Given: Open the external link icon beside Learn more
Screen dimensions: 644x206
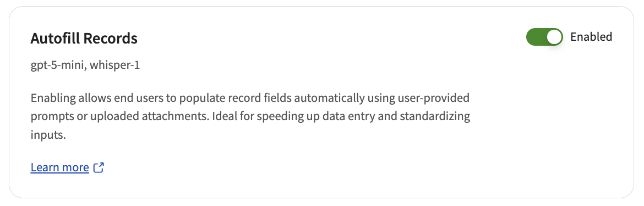Looking at the screenshot, I should coord(99,167).
